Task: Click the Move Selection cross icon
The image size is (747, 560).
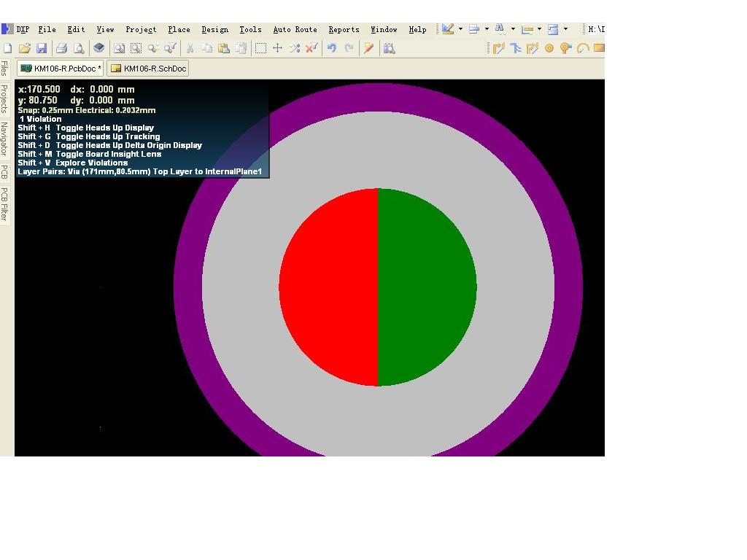Action: click(x=277, y=48)
